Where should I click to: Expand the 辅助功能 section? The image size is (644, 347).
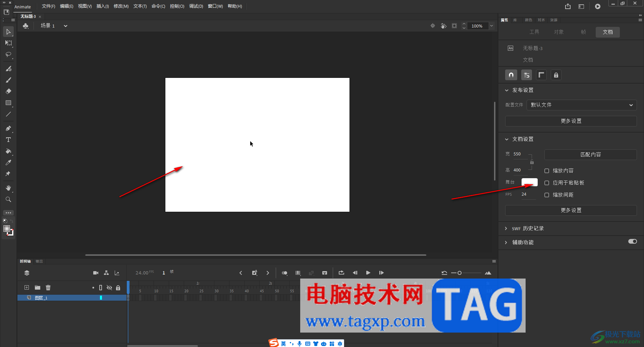click(x=506, y=243)
